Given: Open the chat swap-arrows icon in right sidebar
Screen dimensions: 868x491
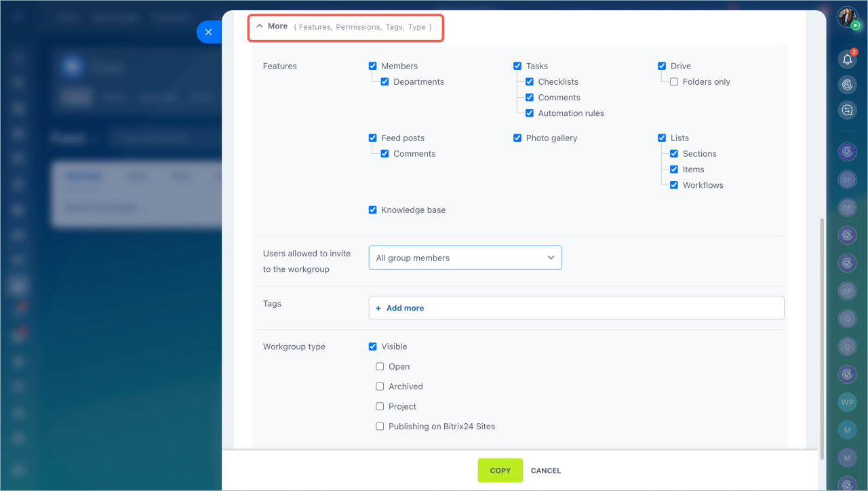Looking at the screenshot, I should tap(847, 109).
